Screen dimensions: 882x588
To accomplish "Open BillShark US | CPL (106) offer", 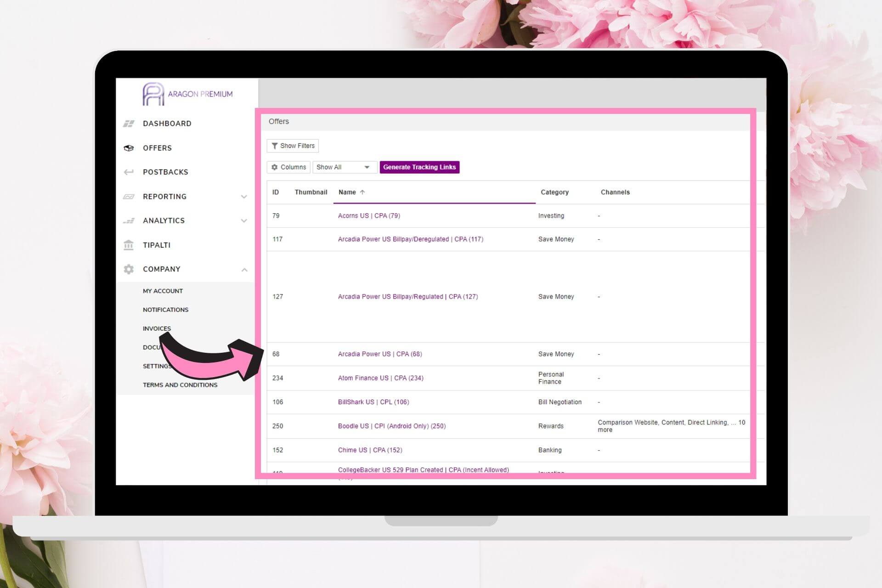I will (373, 402).
